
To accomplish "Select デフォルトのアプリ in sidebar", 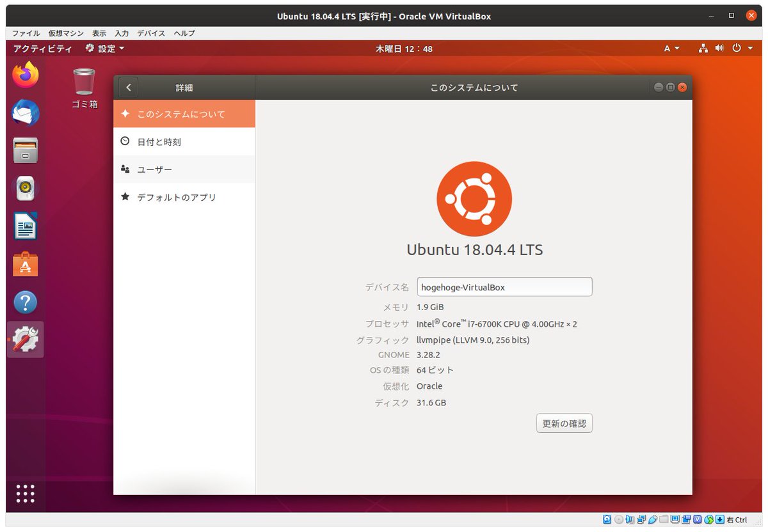I will [x=184, y=197].
